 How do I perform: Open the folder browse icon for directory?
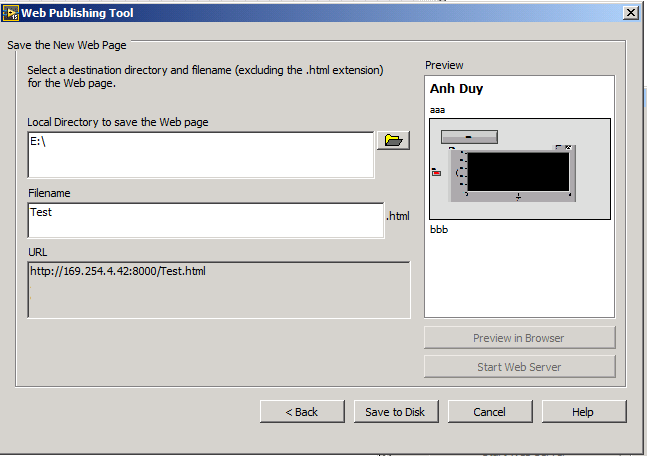click(x=393, y=140)
